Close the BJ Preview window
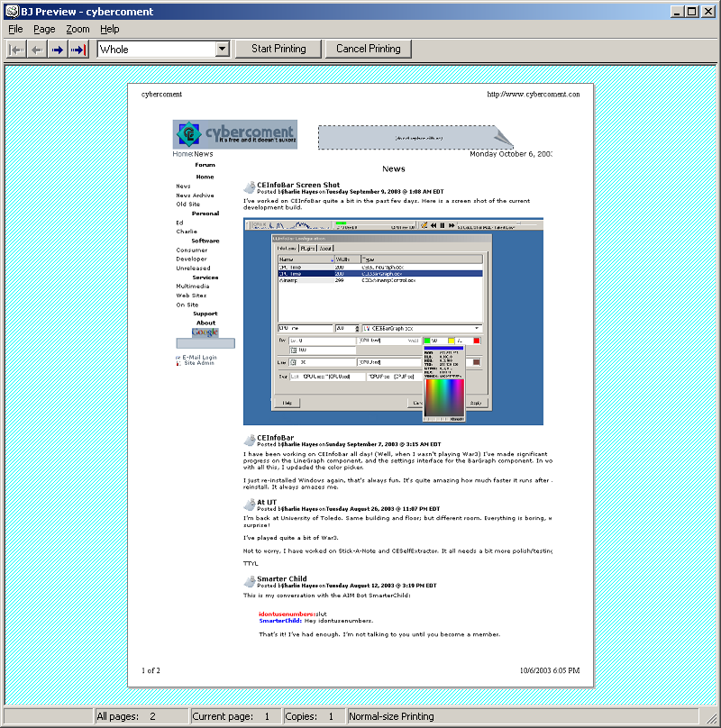This screenshot has width=721, height=728. [707, 11]
